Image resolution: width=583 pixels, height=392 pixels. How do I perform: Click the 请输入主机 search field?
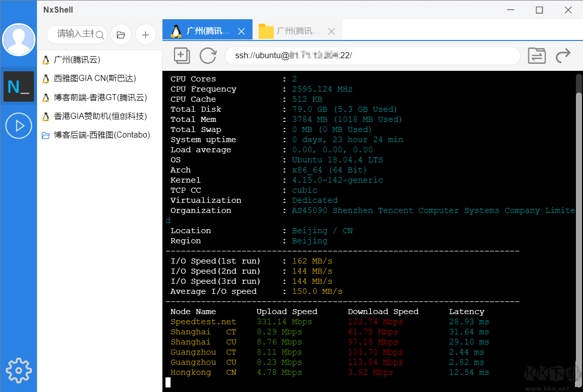click(75, 34)
